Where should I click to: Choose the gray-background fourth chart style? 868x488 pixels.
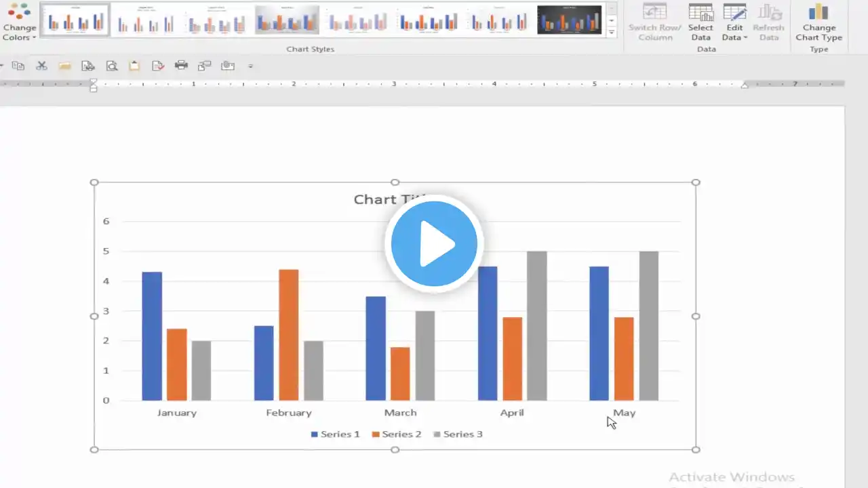point(287,20)
